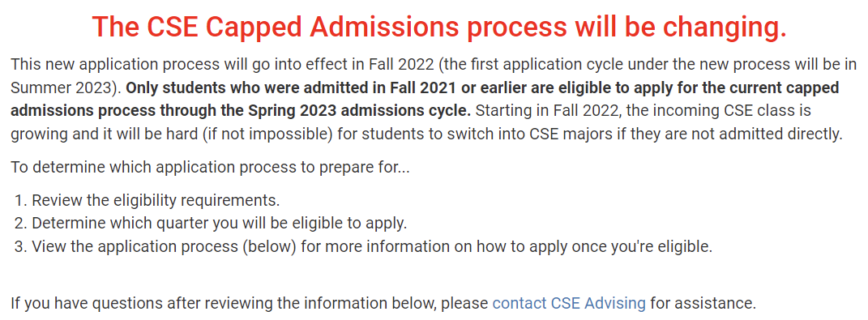Click the list number '1.'

pyautogui.click(x=22, y=200)
